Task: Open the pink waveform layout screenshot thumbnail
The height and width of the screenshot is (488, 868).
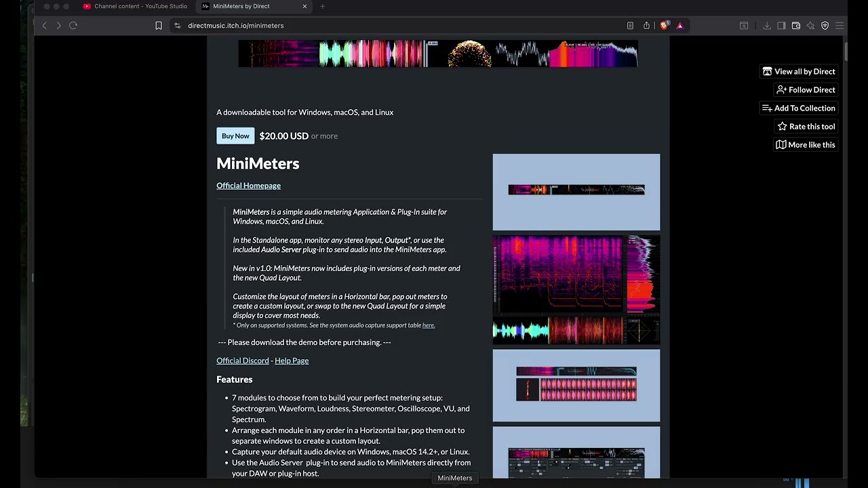Action: click(576, 386)
